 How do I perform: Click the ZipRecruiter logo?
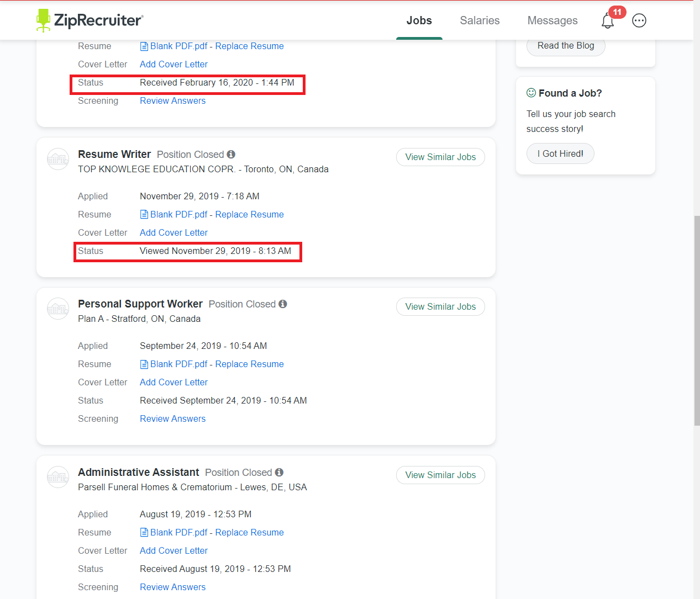click(90, 20)
